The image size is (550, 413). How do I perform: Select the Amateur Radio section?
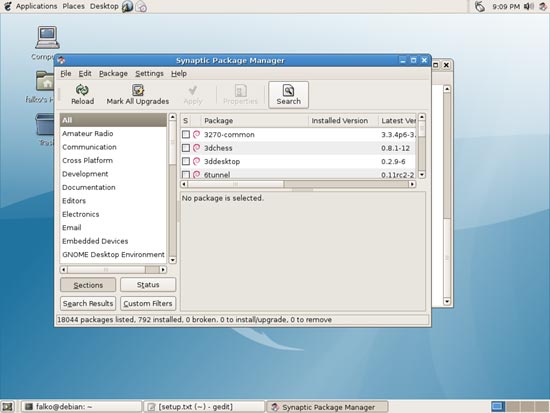click(113, 133)
